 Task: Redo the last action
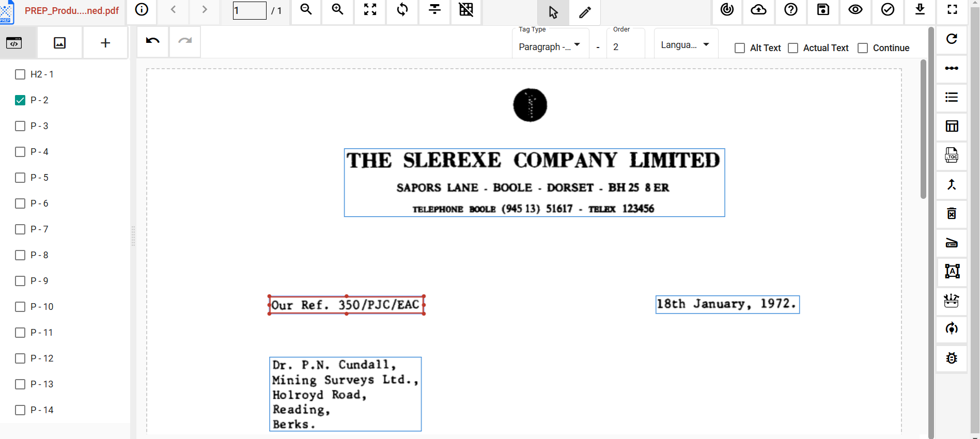(185, 41)
